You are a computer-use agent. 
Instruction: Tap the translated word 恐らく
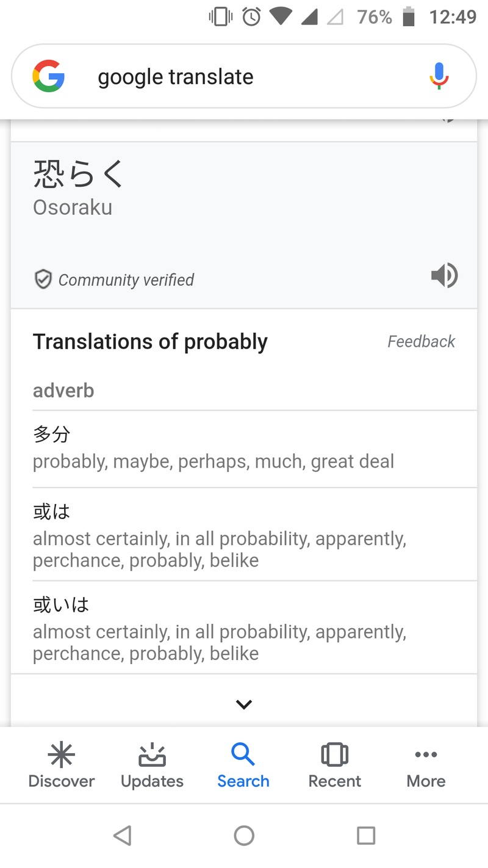(x=78, y=174)
